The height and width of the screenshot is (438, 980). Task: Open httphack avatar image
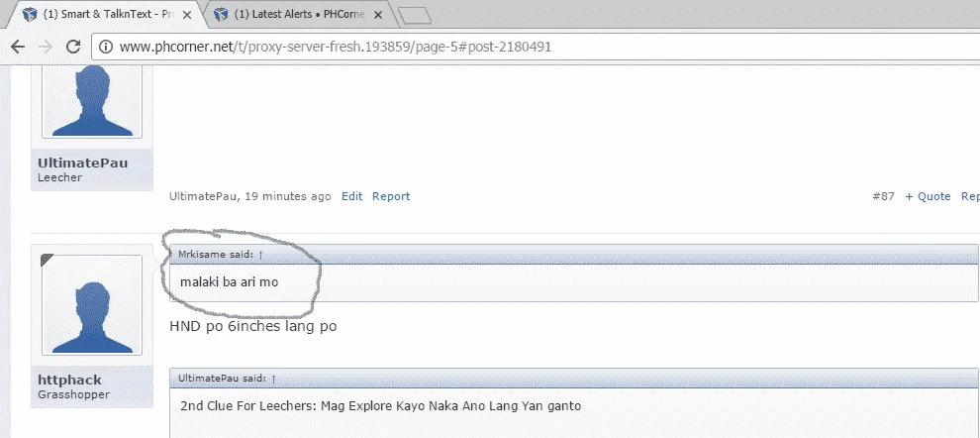coord(92,305)
